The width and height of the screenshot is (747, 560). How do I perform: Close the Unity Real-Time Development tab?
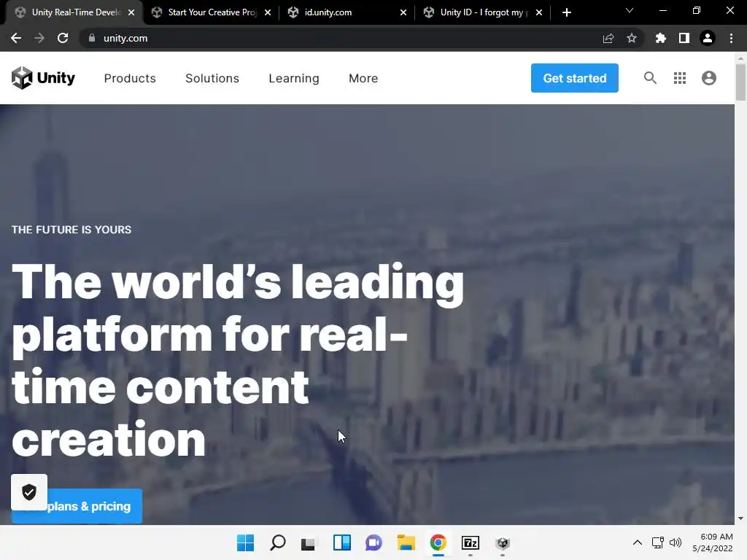131,12
